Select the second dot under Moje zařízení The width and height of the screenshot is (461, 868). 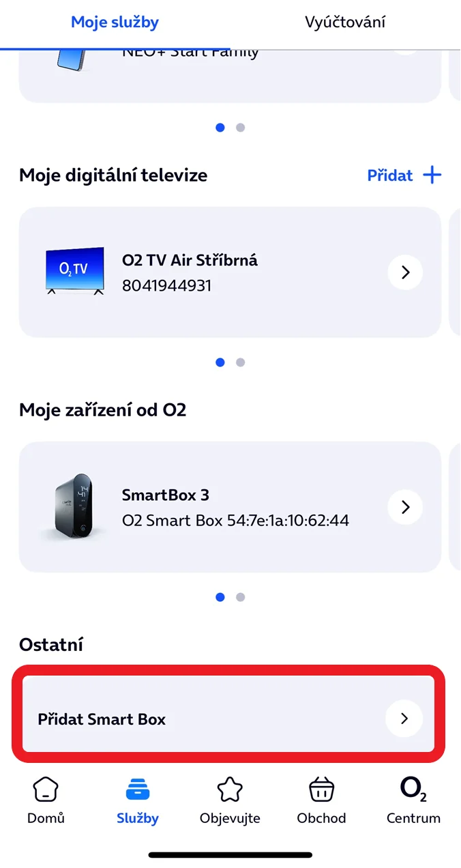[x=240, y=596]
